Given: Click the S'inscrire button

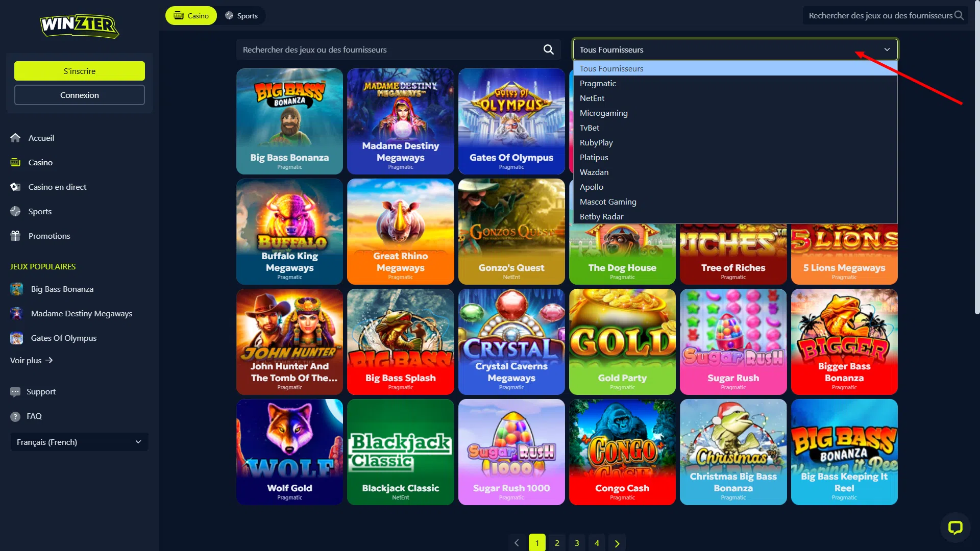Looking at the screenshot, I should coord(80,71).
